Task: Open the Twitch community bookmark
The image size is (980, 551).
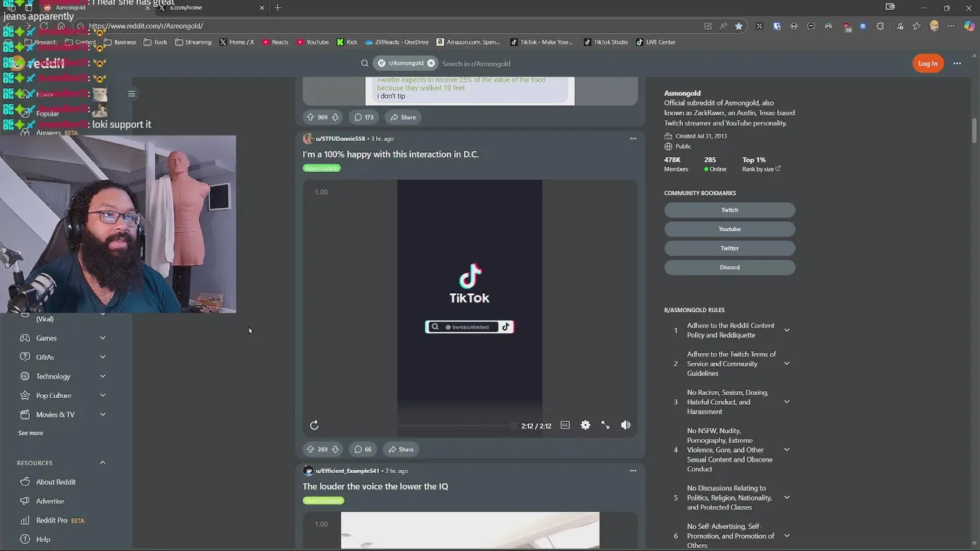Action: pos(730,210)
